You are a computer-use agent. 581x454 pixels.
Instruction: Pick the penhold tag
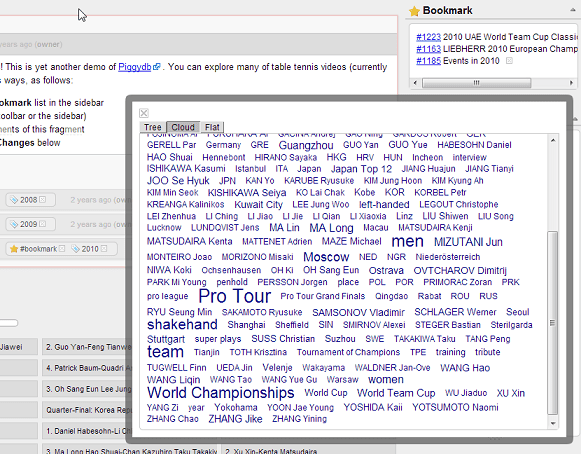click(232, 282)
